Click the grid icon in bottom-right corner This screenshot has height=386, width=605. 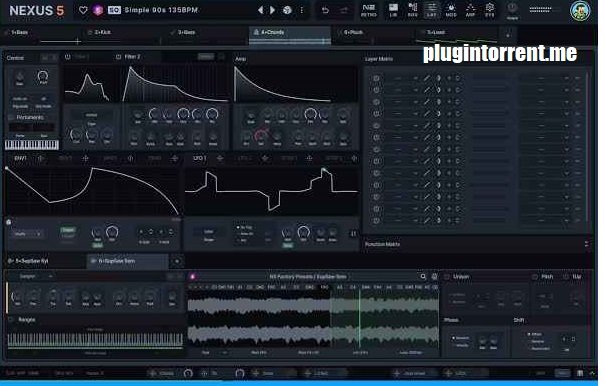[x=580, y=373]
